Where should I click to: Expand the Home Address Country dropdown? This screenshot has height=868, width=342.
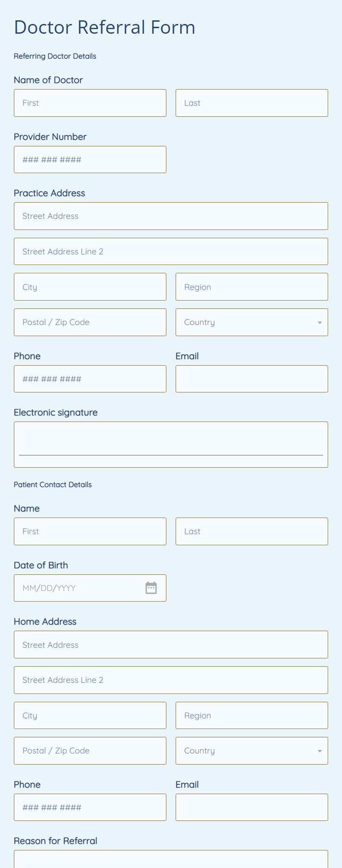[x=252, y=751]
